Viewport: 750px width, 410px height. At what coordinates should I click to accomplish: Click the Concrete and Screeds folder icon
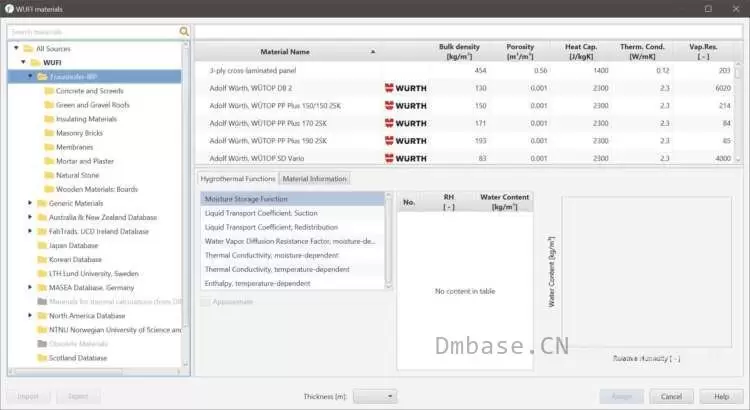[49, 90]
